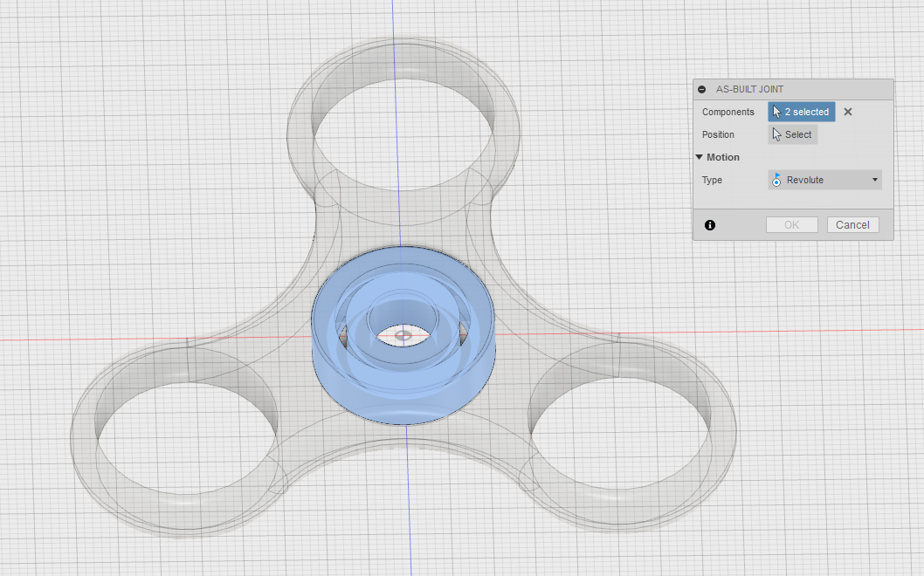Activate the Position Select button
924x576 pixels.
pyautogui.click(x=793, y=134)
